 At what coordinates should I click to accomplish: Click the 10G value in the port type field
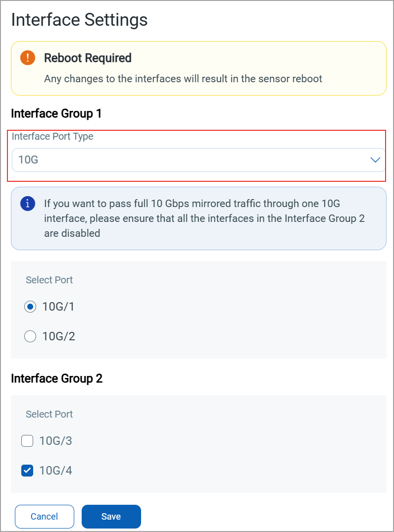tap(28, 160)
